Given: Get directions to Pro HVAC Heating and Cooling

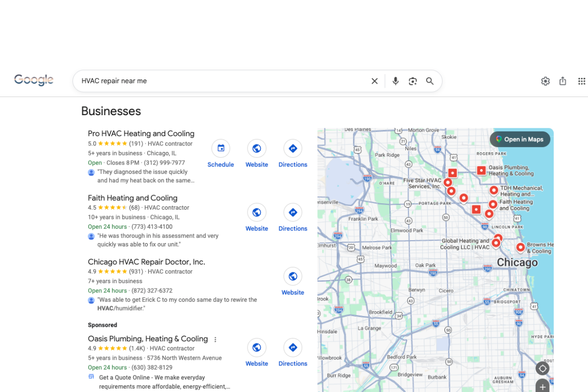Looking at the screenshot, I should point(293,154).
